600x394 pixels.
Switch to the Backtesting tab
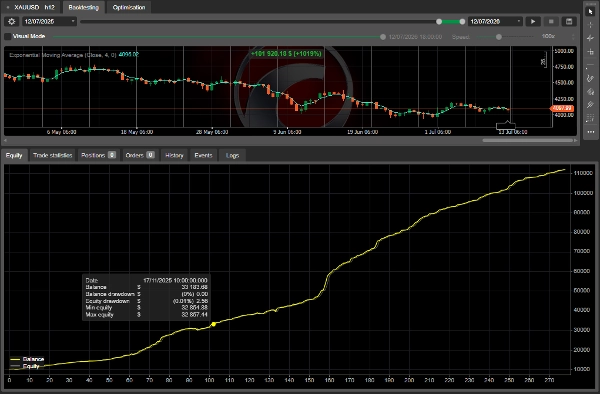[83, 7]
